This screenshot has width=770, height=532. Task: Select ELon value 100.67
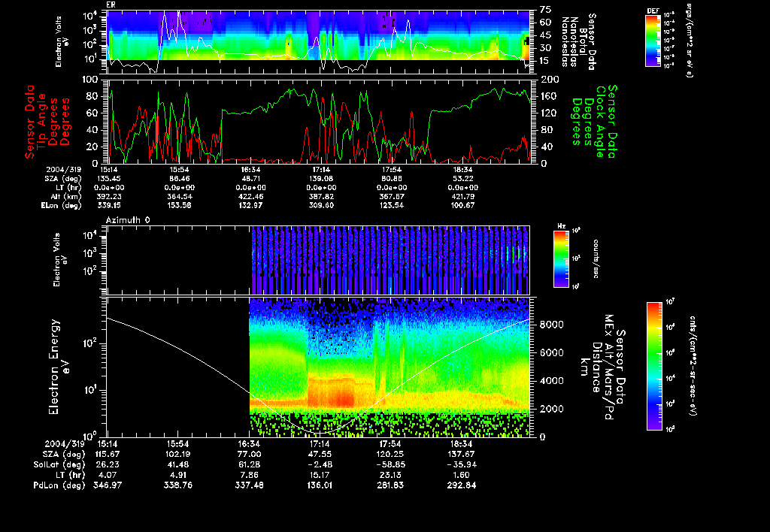tap(462, 206)
